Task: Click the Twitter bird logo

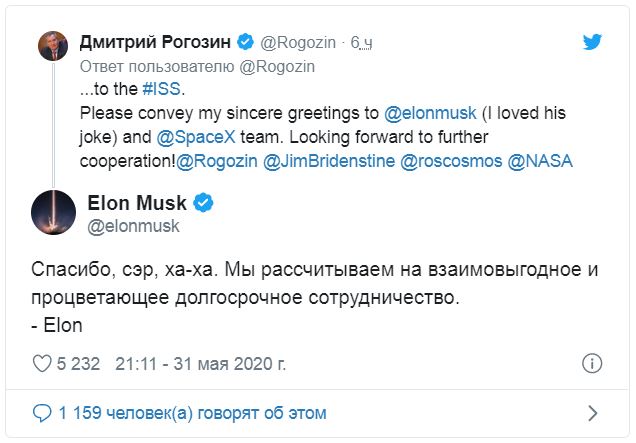Action: pos(592,42)
